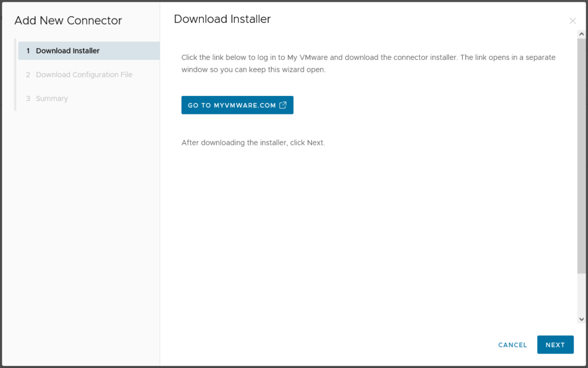Click step number 2 in the sidebar
The image size is (588, 368).
tap(28, 75)
